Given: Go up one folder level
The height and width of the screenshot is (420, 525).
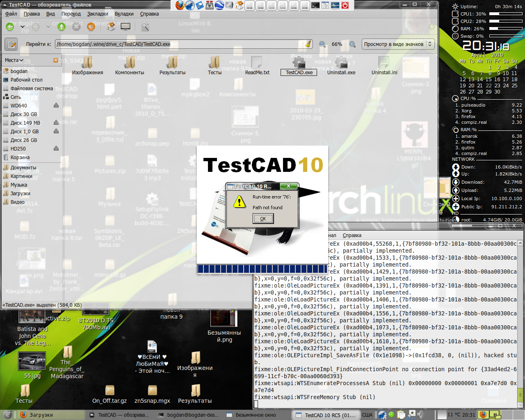Looking at the screenshot, I should (62, 27).
